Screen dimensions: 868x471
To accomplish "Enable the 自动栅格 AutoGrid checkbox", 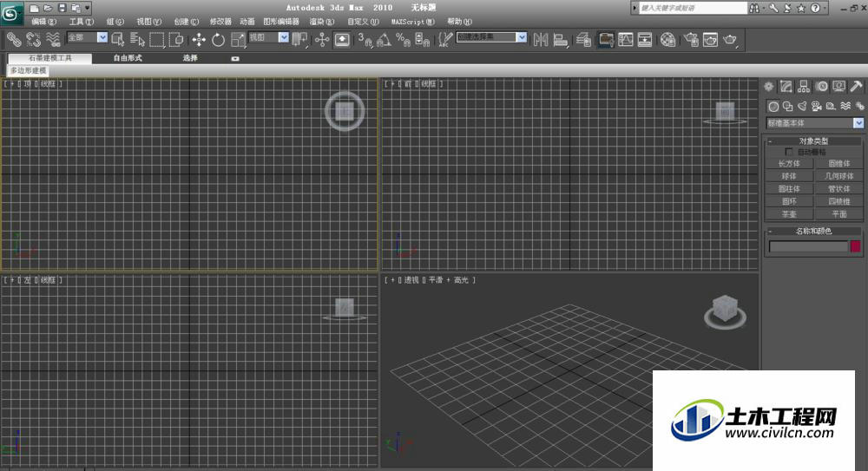I will 789,152.
